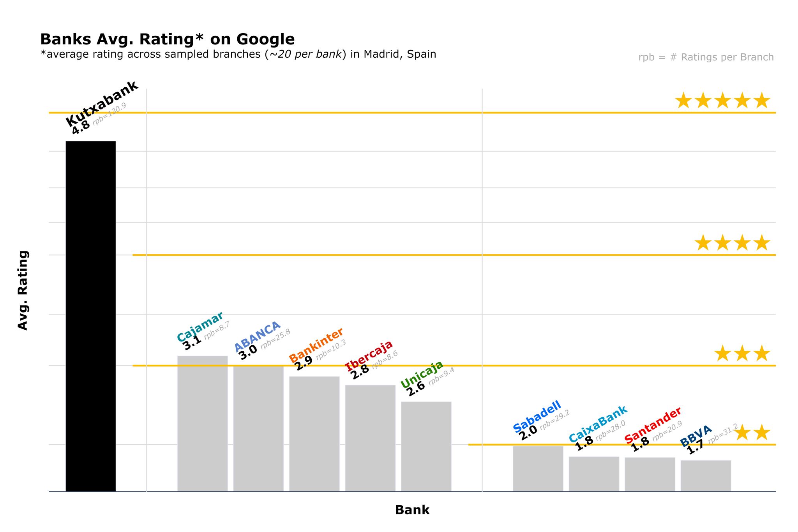Click the two-star rating icons
Screen dimensions: 798x532
(751, 433)
